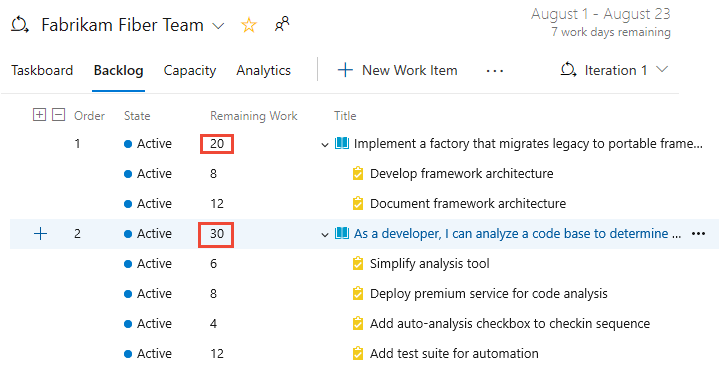
Task: Open the Fabrikam Fiber Team dropdown chevron
Action: click(218, 26)
